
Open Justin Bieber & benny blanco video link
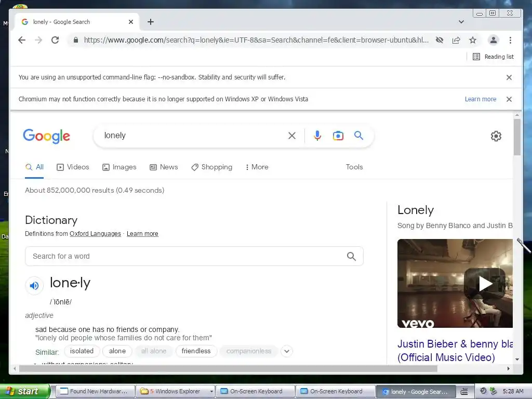[455, 351]
